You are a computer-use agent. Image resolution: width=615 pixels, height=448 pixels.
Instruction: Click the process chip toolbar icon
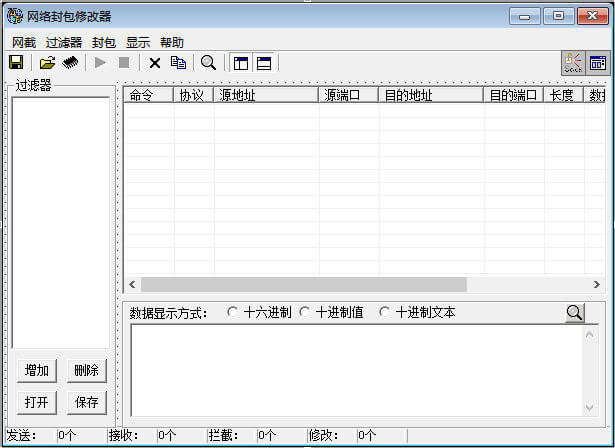70,63
